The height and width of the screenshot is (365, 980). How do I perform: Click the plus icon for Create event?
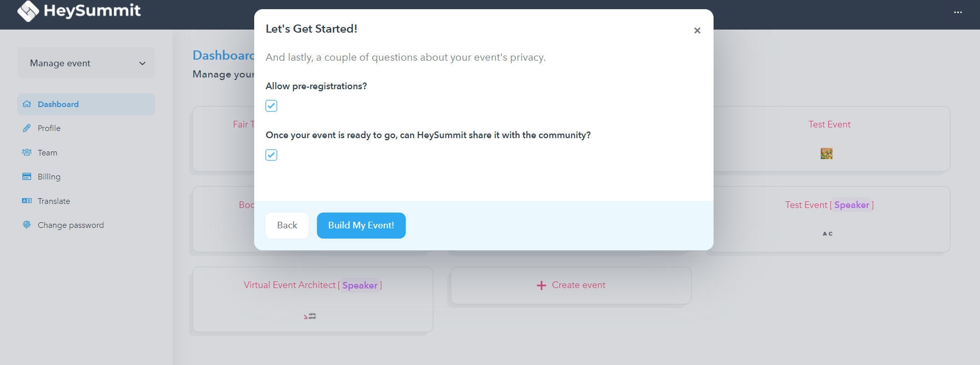pyautogui.click(x=542, y=285)
